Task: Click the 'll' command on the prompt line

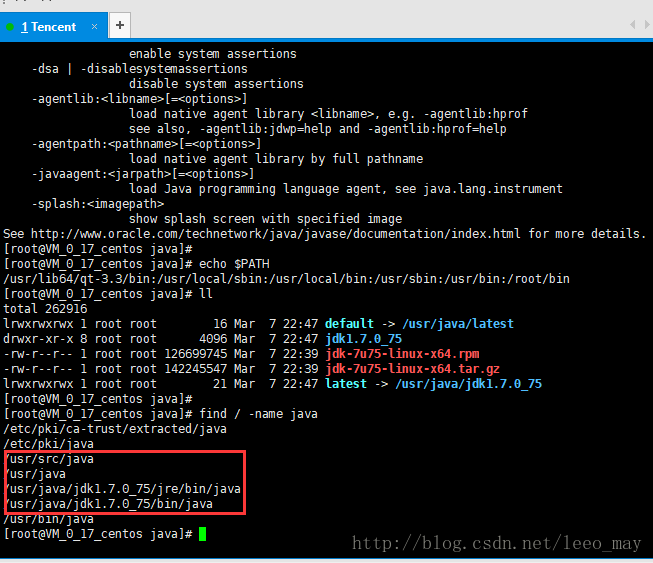Action: click(x=206, y=294)
